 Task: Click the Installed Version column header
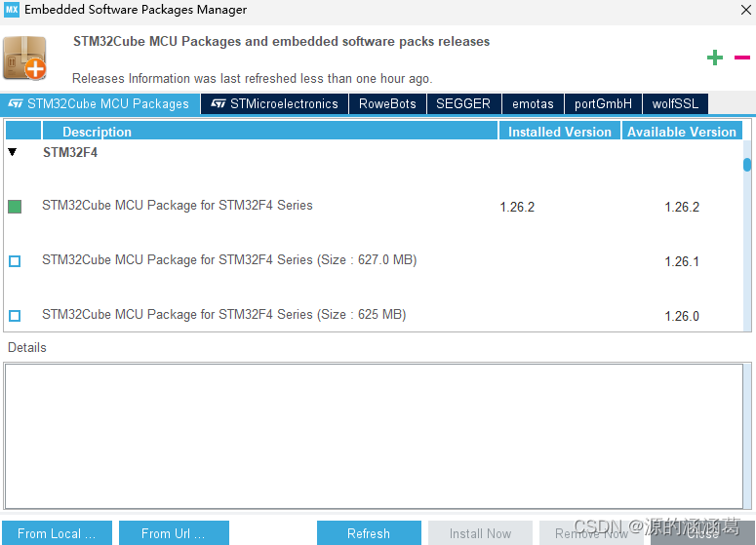559,131
